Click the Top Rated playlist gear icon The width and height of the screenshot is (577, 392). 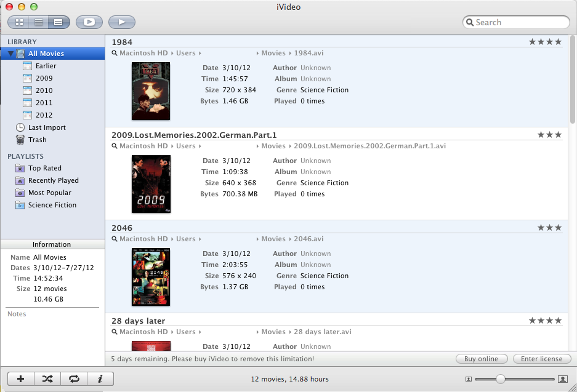[x=20, y=169]
